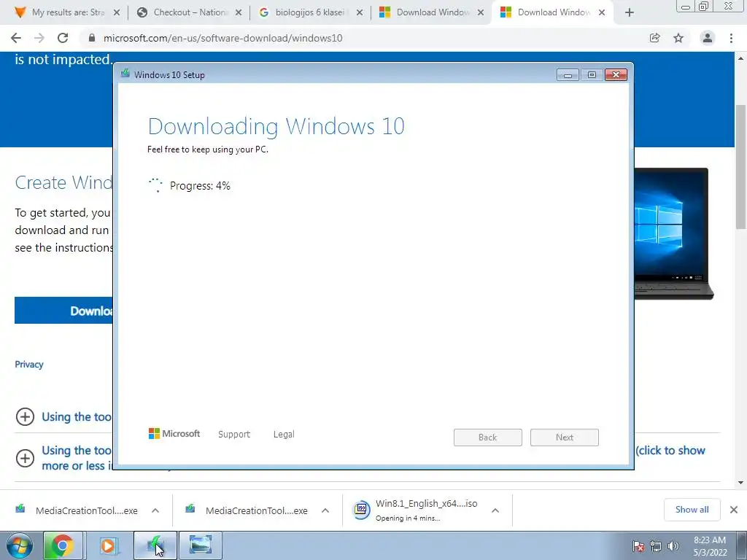747x560 pixels.
Task: Open Action Center flag in tray
Action: click(638, 546)
